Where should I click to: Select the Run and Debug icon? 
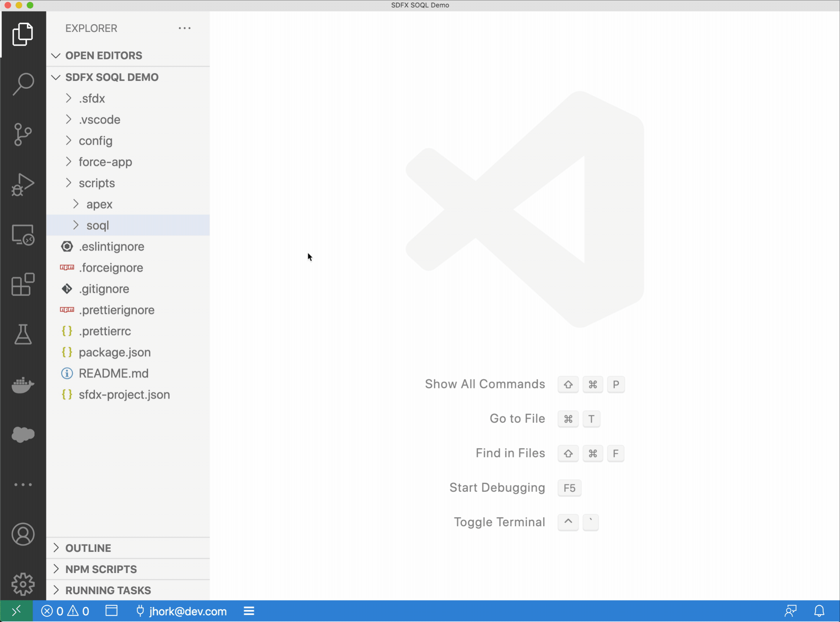(23, 184)
